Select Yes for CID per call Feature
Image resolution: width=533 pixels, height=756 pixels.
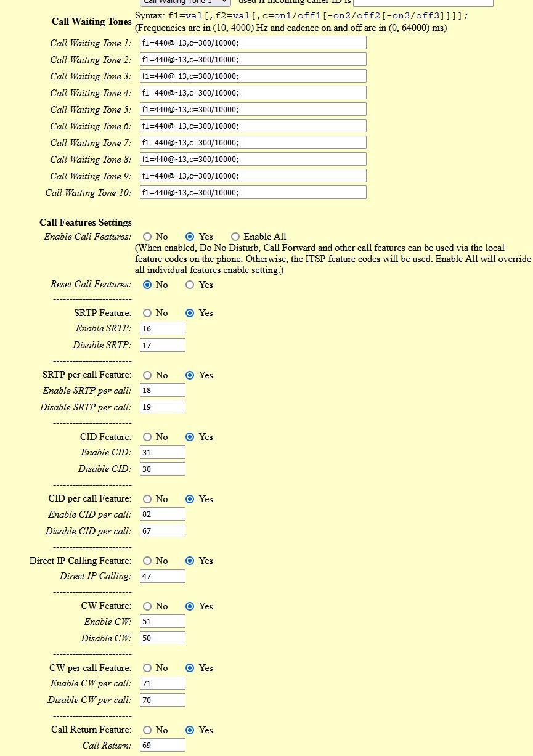(190, 499)
